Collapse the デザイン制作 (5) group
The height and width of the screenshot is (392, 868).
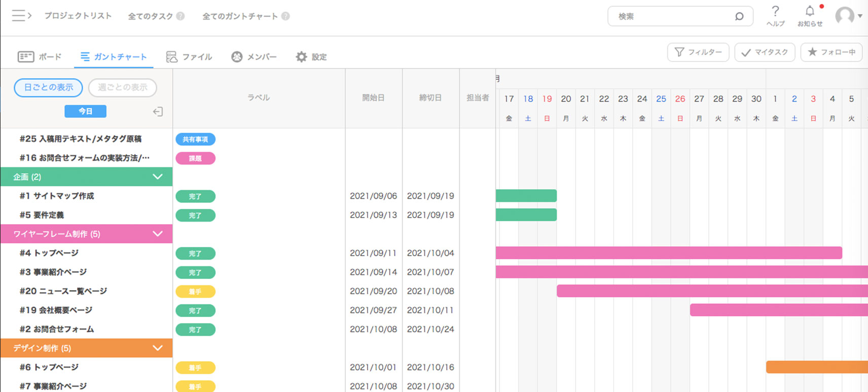coord(158,348)
